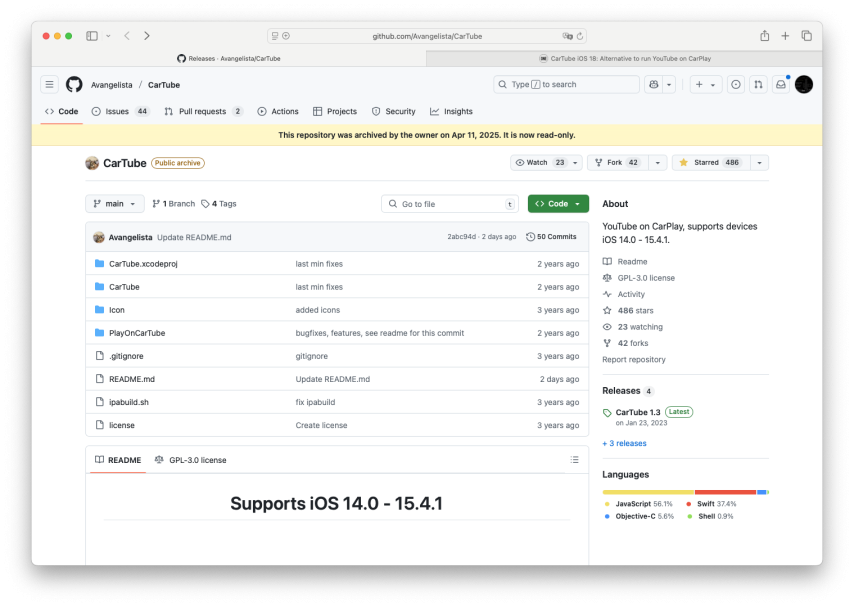Screen dimensions: 854x607
Task: Click Report repository link
Action: pos(633,360)
